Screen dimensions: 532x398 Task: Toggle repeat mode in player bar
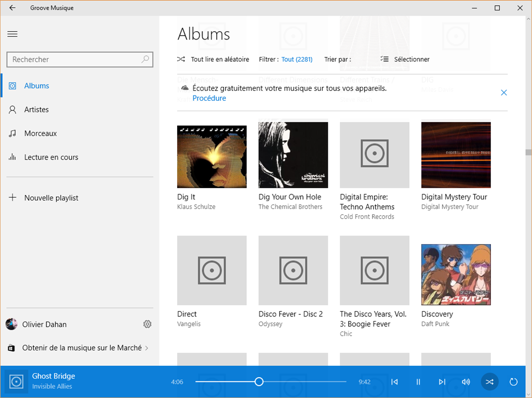click(514, 382)
